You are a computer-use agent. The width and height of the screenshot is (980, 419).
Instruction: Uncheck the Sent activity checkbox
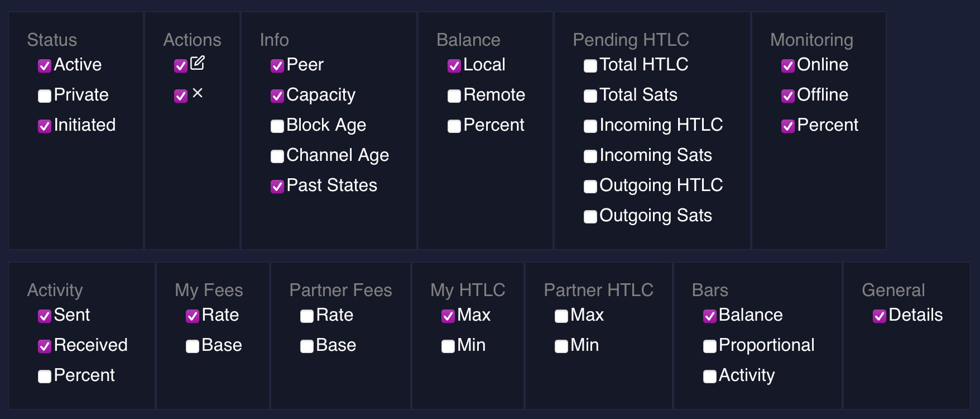click(45, 316)
